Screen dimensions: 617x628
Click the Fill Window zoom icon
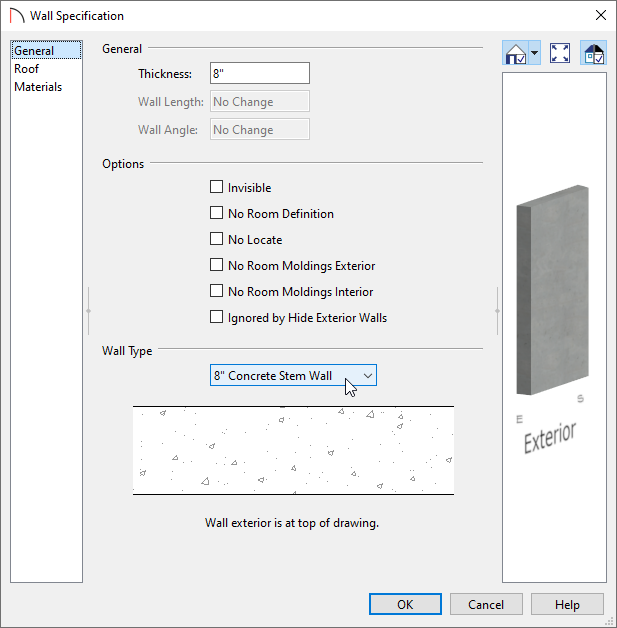tap(560, 53)
